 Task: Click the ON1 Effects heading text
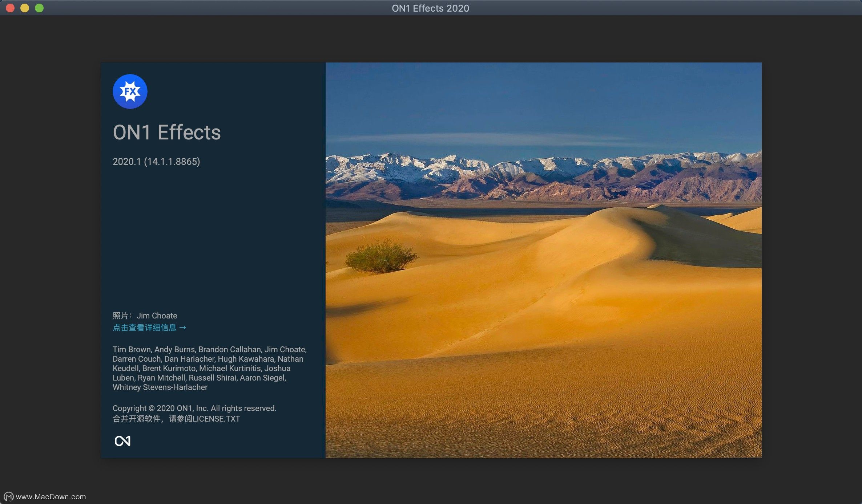point(167,132)
